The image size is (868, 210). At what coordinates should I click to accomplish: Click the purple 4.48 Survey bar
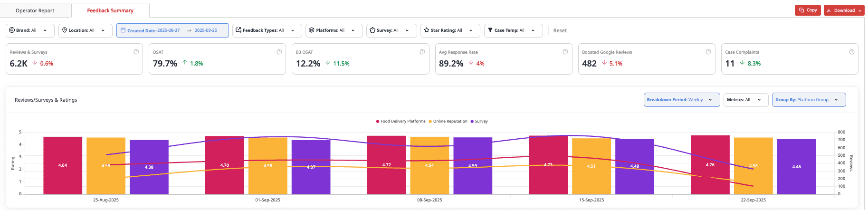tap(635, 166)
